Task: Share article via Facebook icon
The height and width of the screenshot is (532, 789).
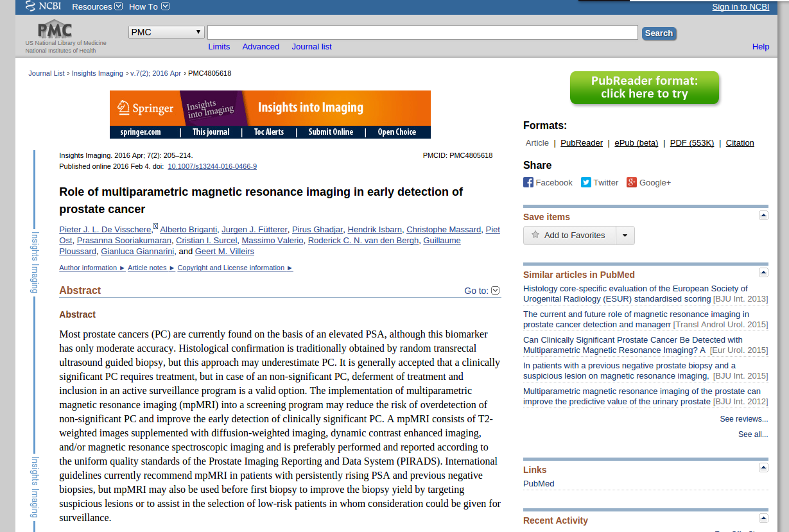Action: coord(528,182)
